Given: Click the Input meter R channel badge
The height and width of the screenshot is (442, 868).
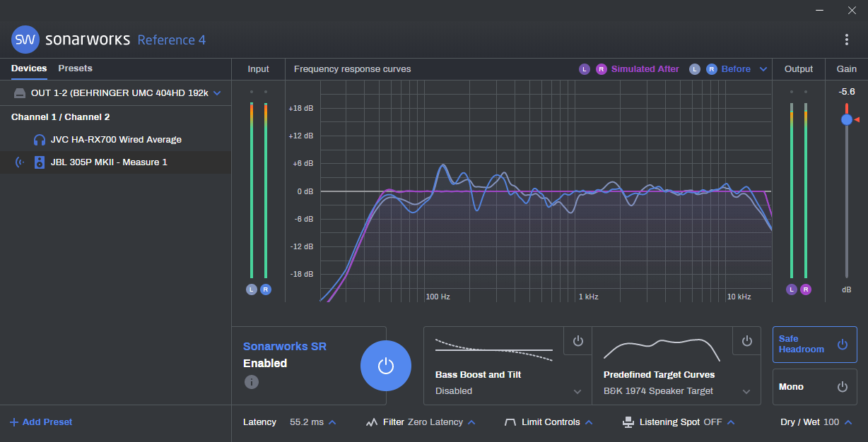Looking at the screenshot, I should (266, 289).
